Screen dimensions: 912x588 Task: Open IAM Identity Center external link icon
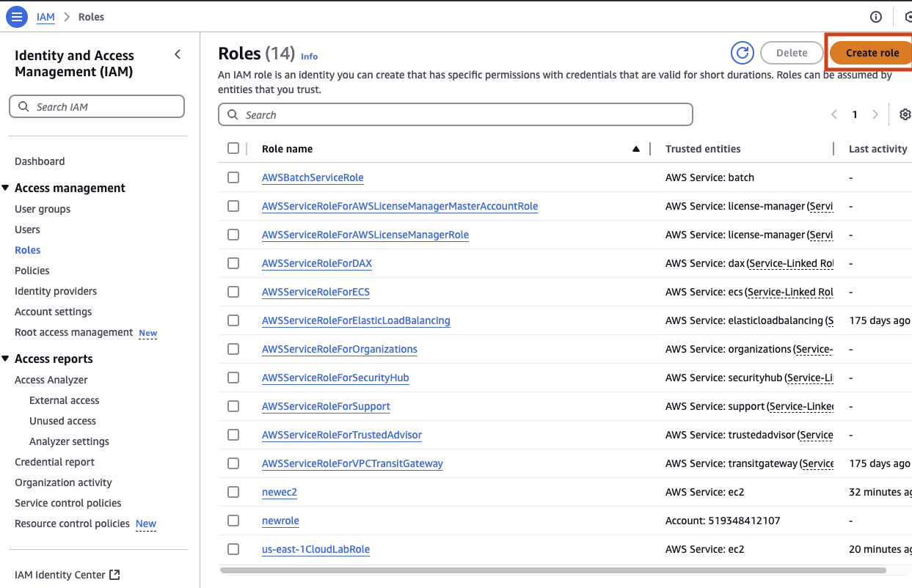114,575
